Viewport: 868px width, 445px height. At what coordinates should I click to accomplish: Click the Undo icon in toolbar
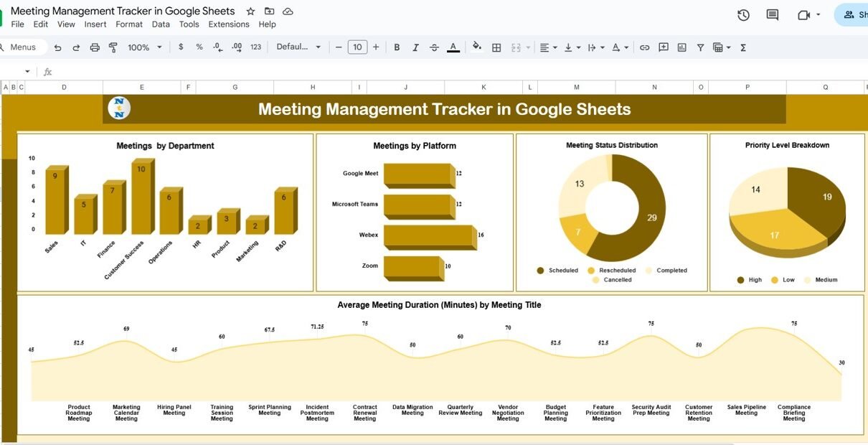pos(57,47)
